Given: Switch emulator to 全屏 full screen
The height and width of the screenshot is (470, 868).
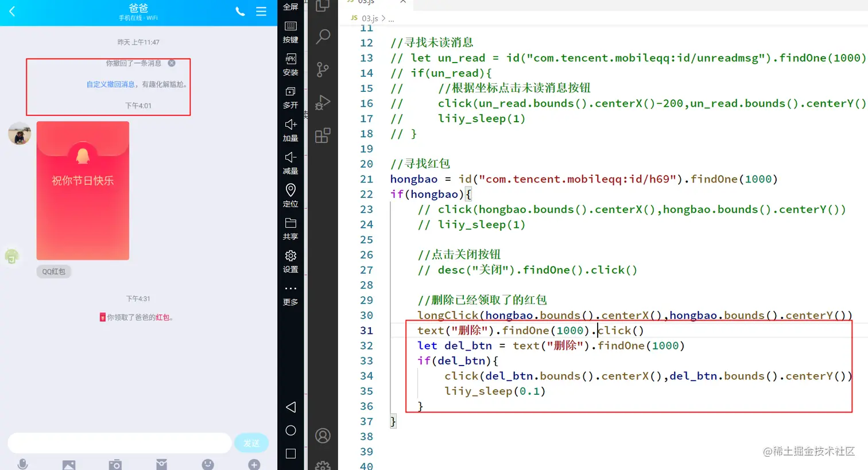Looking at the screenshot, I should point(290,7).
